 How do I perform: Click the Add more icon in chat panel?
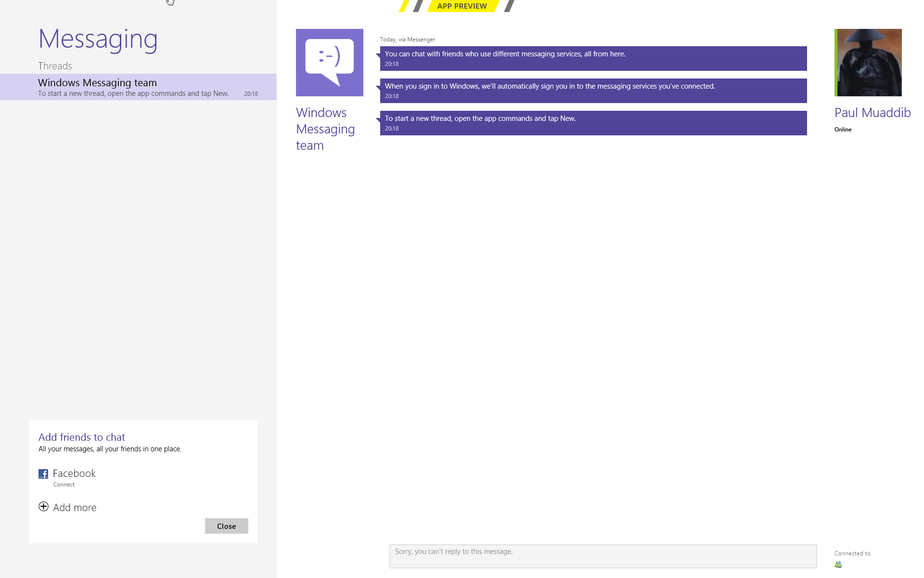point(43,507)
